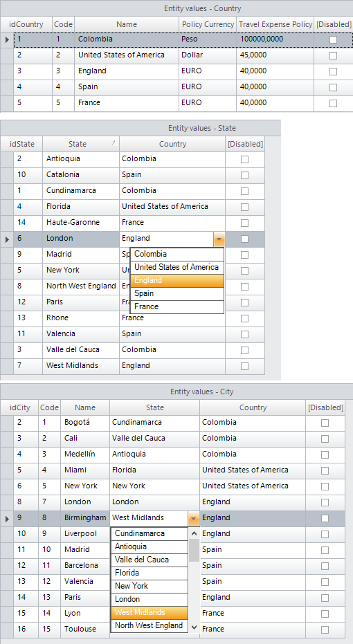Sort City table by idCity column header
Screen dimensions: 353x644
[19, 408]
